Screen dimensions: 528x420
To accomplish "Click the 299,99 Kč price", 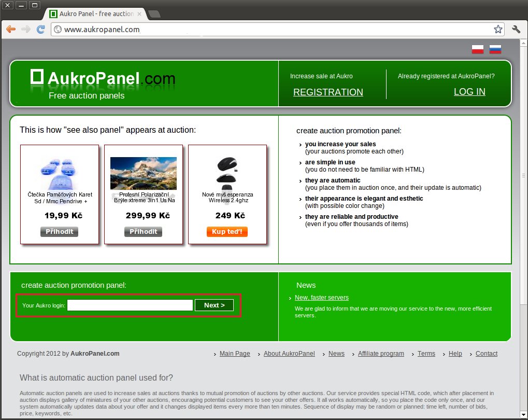I will coord(148,215).
